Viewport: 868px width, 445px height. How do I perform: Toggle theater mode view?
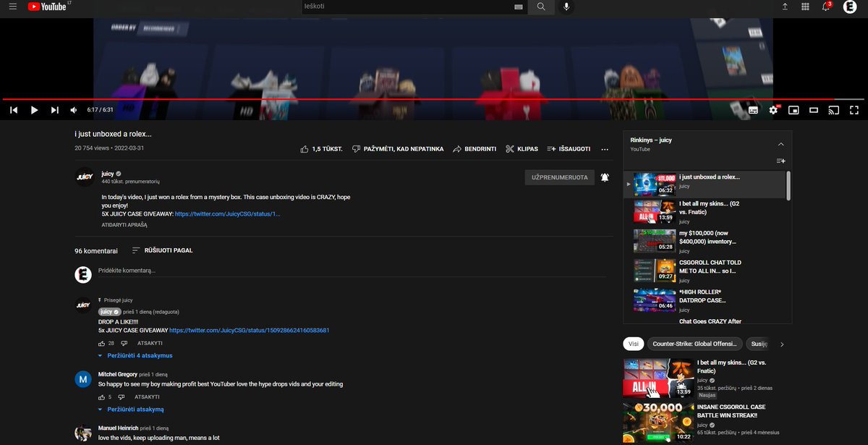pyautogui.click(x=814, y=110)
